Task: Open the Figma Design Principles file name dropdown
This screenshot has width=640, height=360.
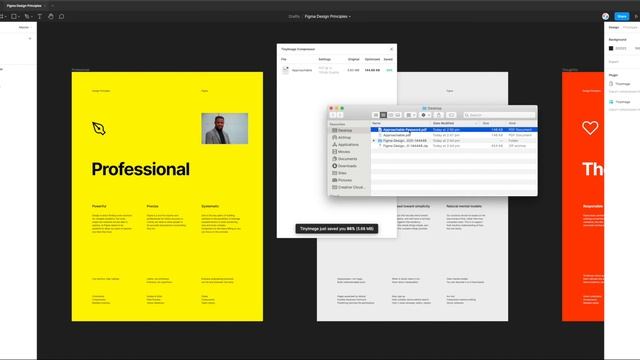Action: (x=327, y=16)
